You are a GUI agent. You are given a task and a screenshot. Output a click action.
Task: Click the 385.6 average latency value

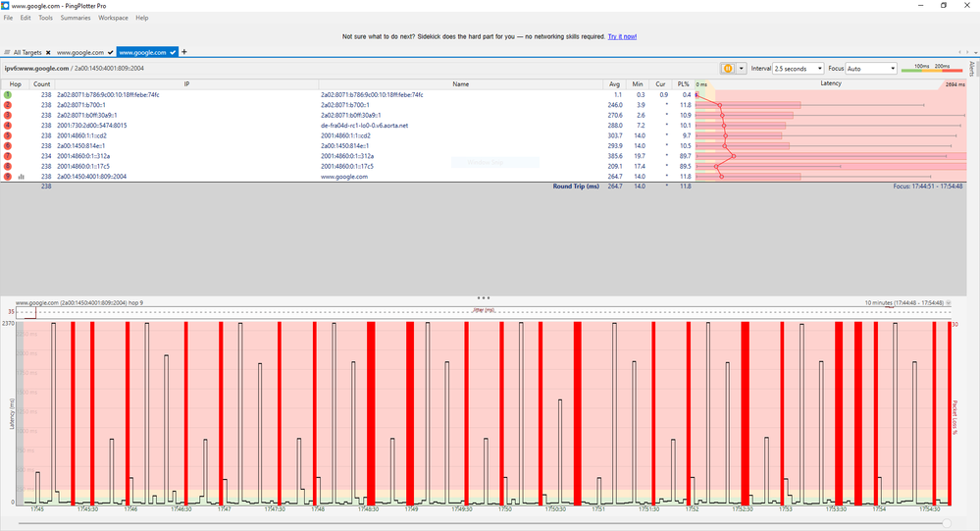[615, 156]
